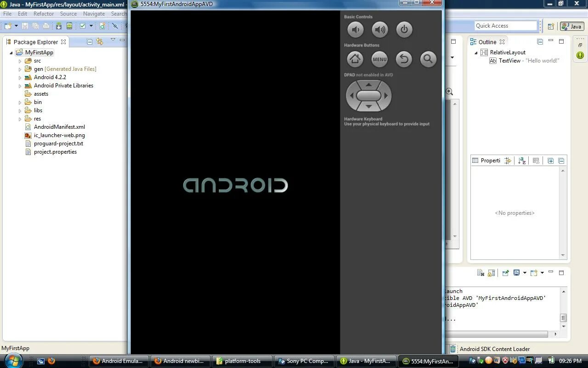Screen dimensions: 588x368
Task: Click the Open Perspective icon
Action: 551,26
